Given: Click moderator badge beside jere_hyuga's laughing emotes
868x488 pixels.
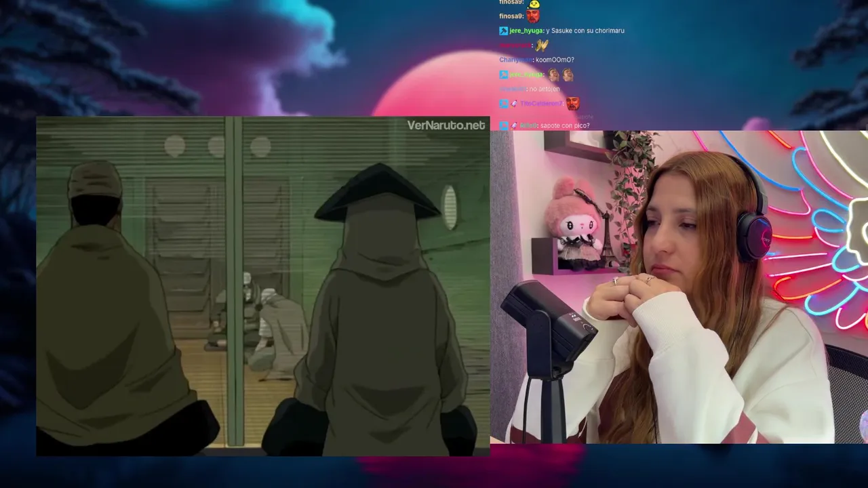Looking at the screenshot, I should pos(503,75).
